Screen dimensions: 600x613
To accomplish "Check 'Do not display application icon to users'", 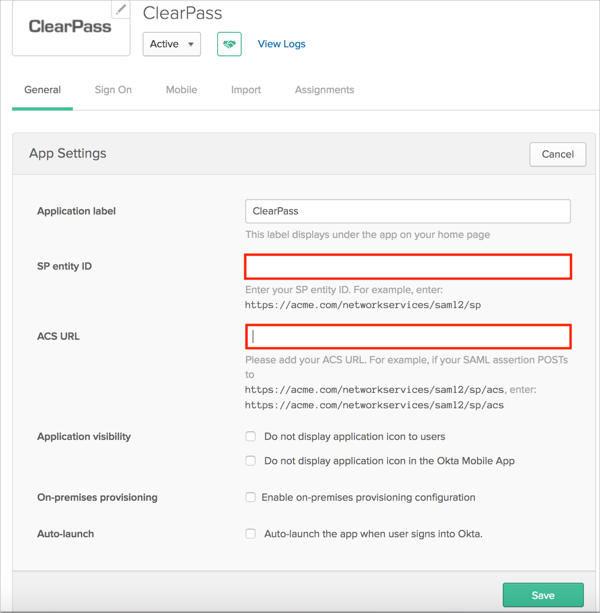I will click(251, 437).
